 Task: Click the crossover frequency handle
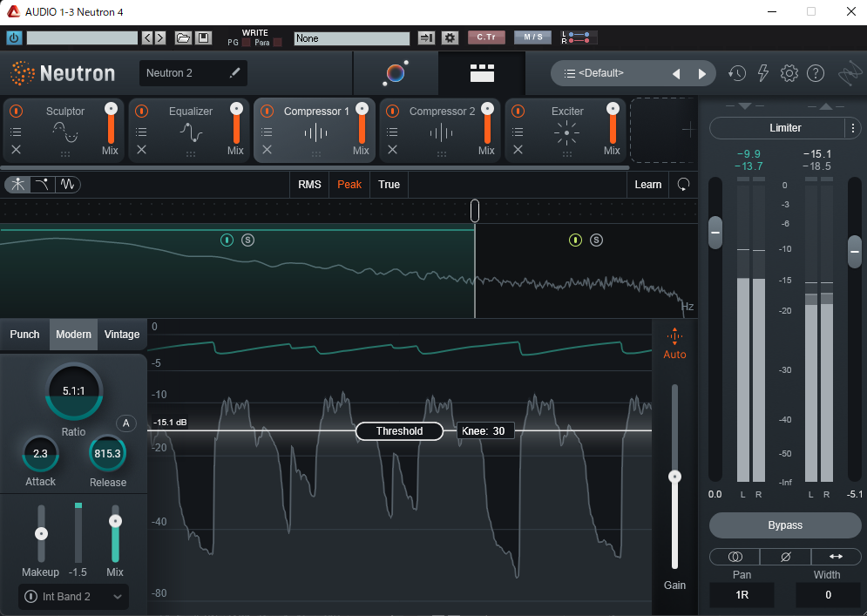pyautogui.click(x=474, y=211)
